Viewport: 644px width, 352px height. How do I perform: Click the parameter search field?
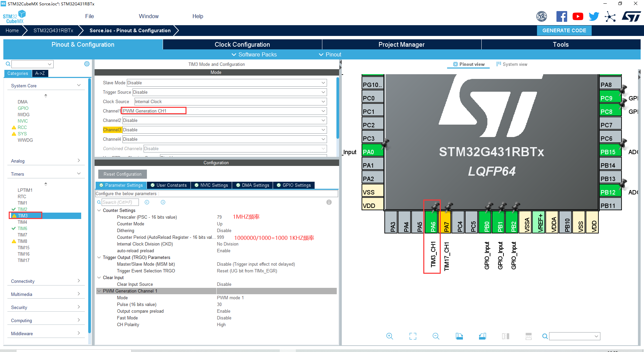120,202
